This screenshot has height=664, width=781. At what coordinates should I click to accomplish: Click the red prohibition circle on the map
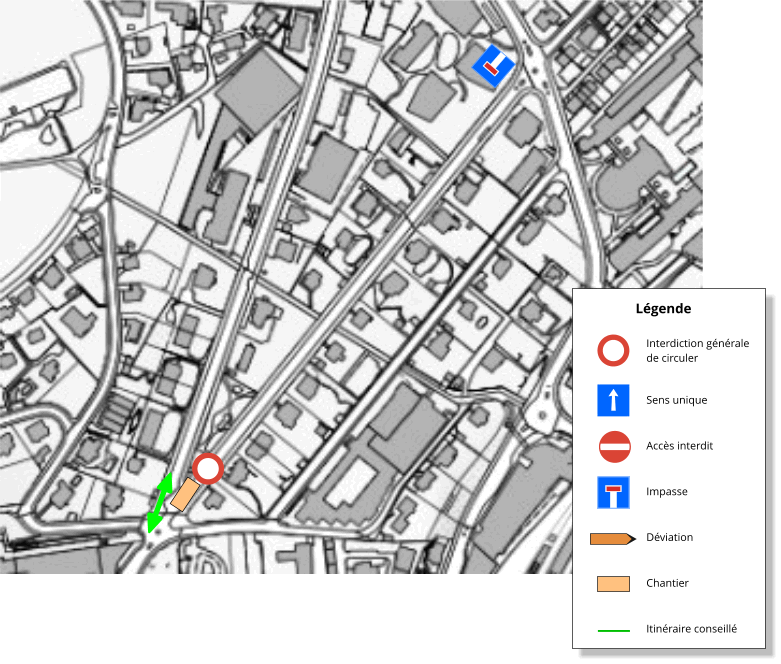[x=208, y=469]
